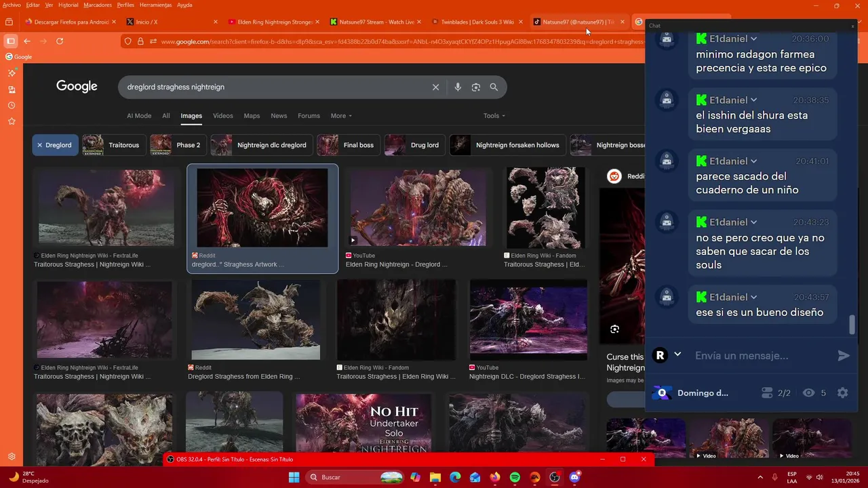
Task: Open Spotify from the taskbar
Action: [515, 477]
